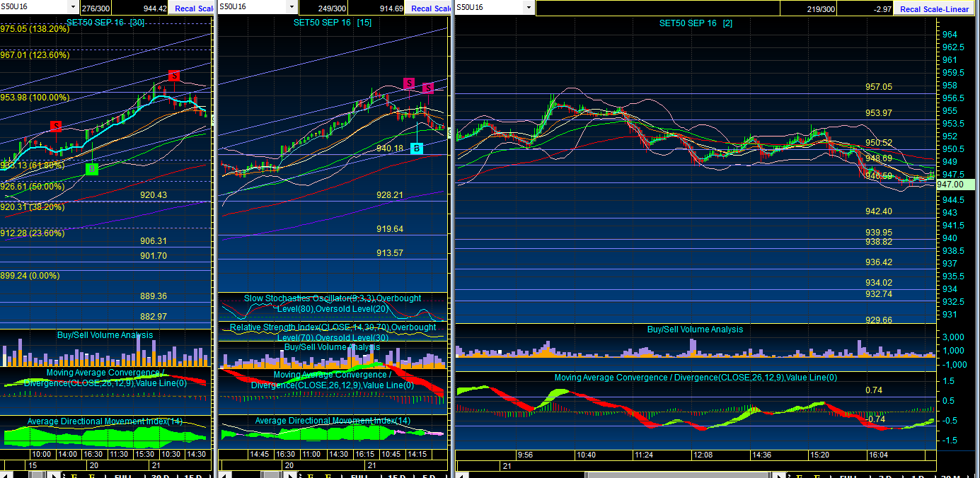Viewport: 980px width, 478px height.
Task: Select the 967.01 (123.60%) Fibonacci label
Action: pyautogui.click(x=35, y=54)
